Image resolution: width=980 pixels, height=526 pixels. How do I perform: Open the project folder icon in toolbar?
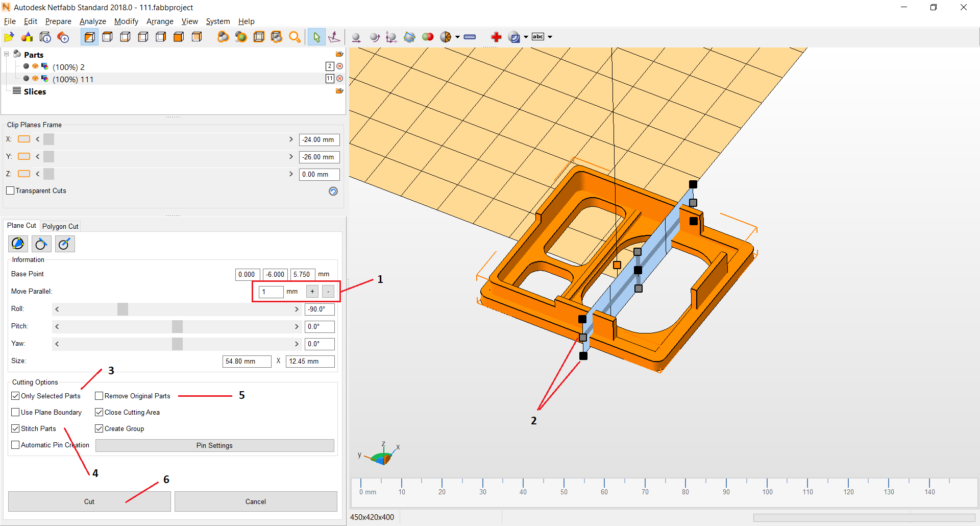point(9,37)
